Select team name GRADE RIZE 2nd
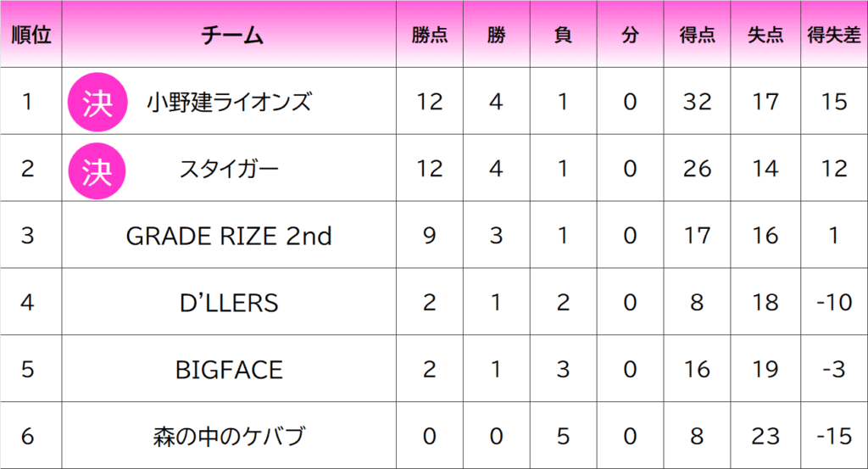The height and width of the screenshot is (469, 868). (229, 236)
